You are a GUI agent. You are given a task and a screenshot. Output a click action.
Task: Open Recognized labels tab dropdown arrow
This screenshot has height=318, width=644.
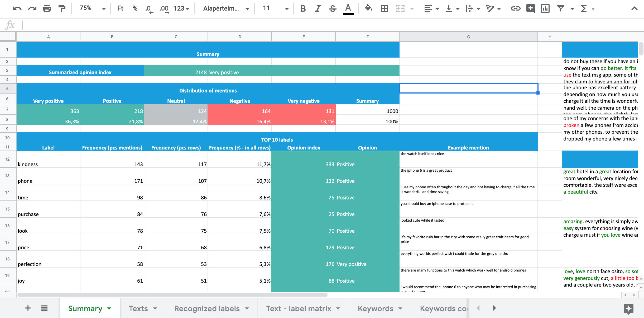(x=247, y=308)
